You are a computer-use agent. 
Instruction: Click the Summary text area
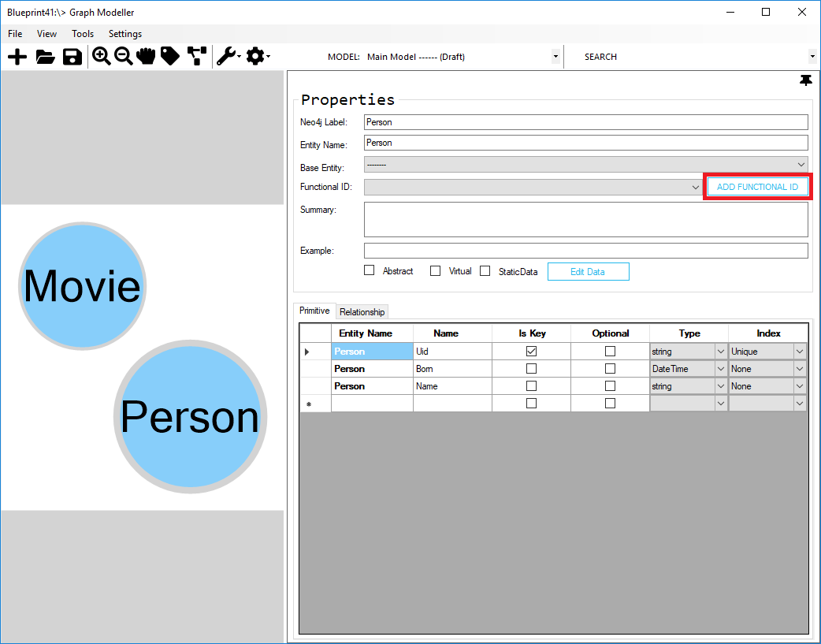[586, 220]
